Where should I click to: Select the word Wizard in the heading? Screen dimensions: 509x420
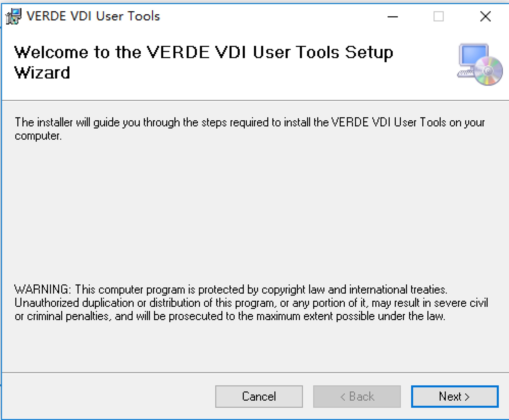click(42, 73)
